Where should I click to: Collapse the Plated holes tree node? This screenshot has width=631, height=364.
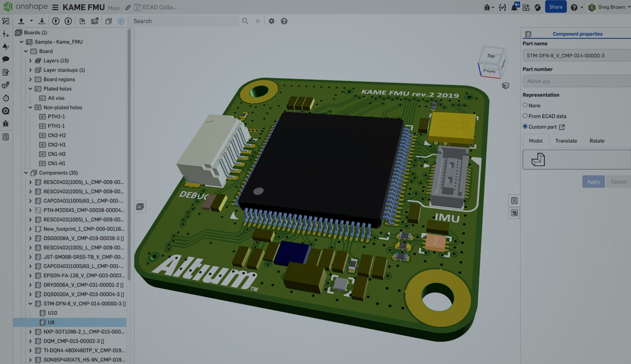30,89
